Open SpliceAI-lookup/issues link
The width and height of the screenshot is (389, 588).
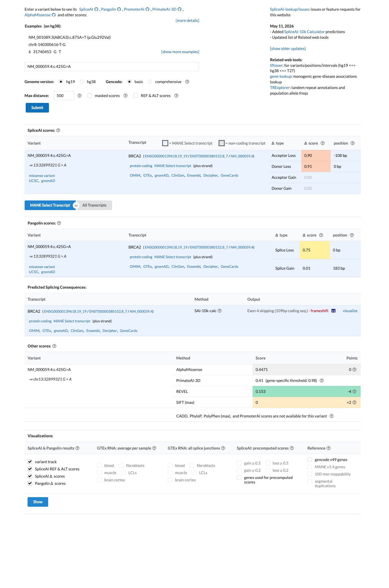coord(289,9)
